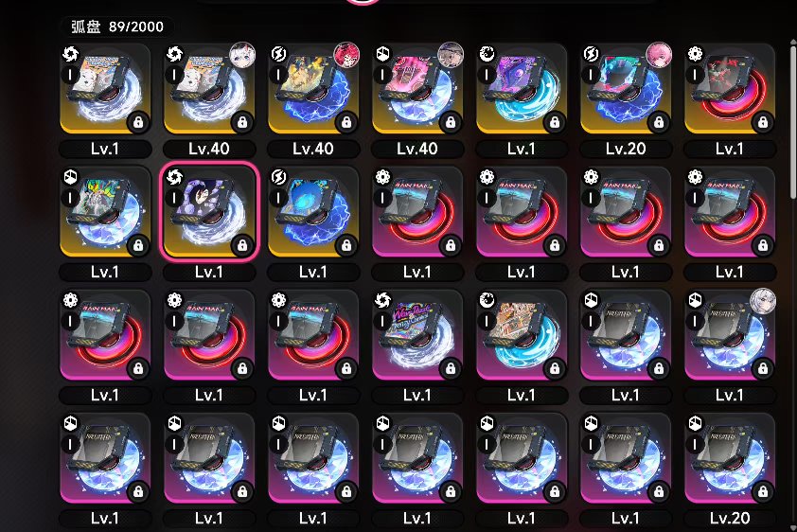Select the orange comic-art disc with the water ring

522,335
